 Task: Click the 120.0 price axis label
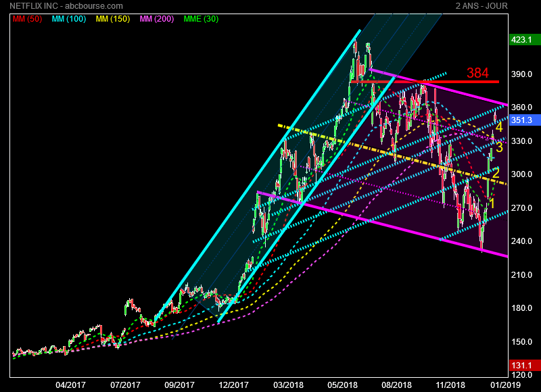click(521, 374)
